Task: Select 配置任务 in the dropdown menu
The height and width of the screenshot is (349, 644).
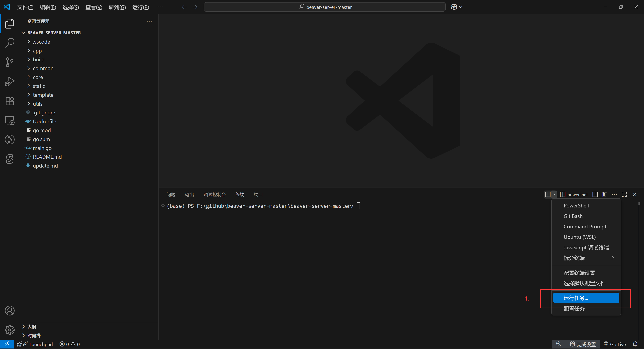Action: (x=586, y=309)
